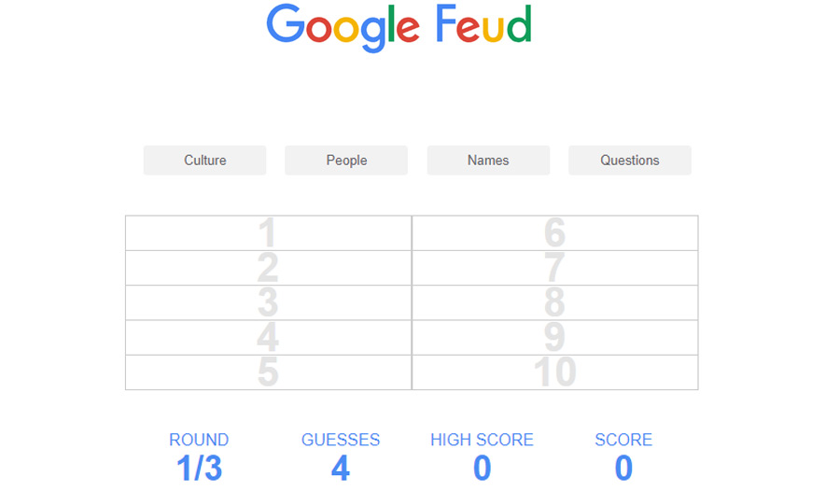Click answer slot number 8

coord(554,302)
